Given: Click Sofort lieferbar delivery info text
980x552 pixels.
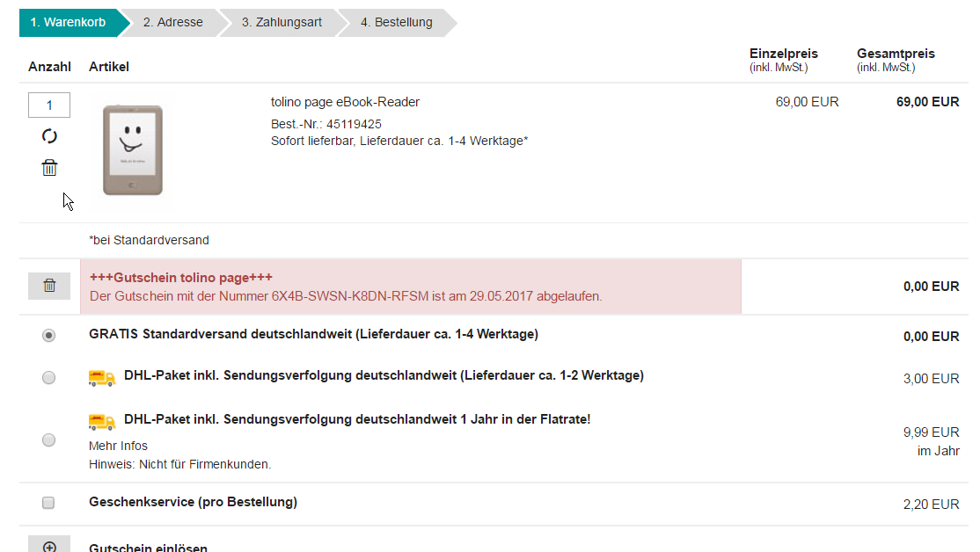Looking at the screenshot, I should 399,142.
